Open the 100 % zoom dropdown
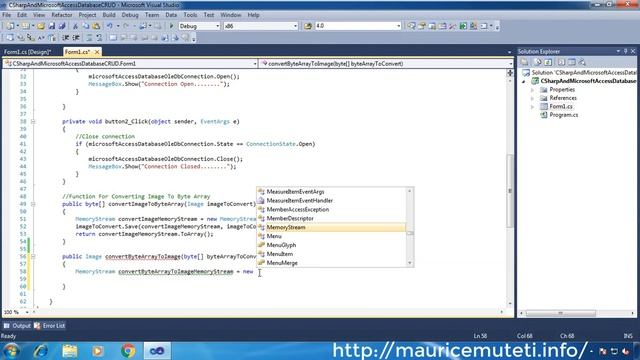The image size is (640, 360). click(27, 312)
